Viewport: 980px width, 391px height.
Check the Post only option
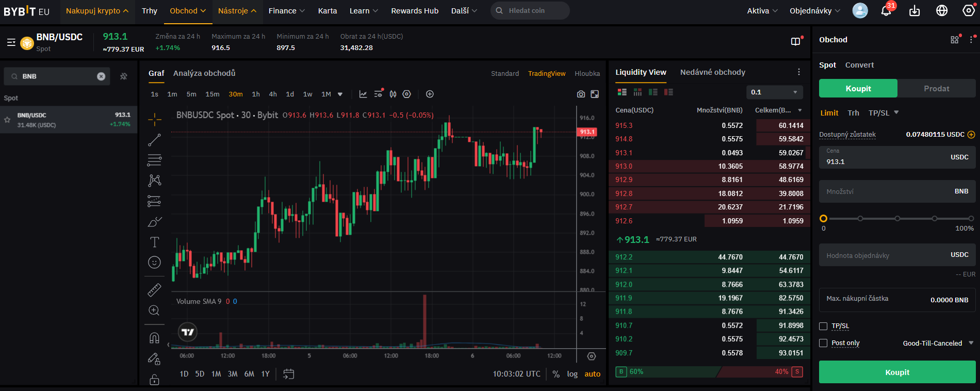pos(823,343)
